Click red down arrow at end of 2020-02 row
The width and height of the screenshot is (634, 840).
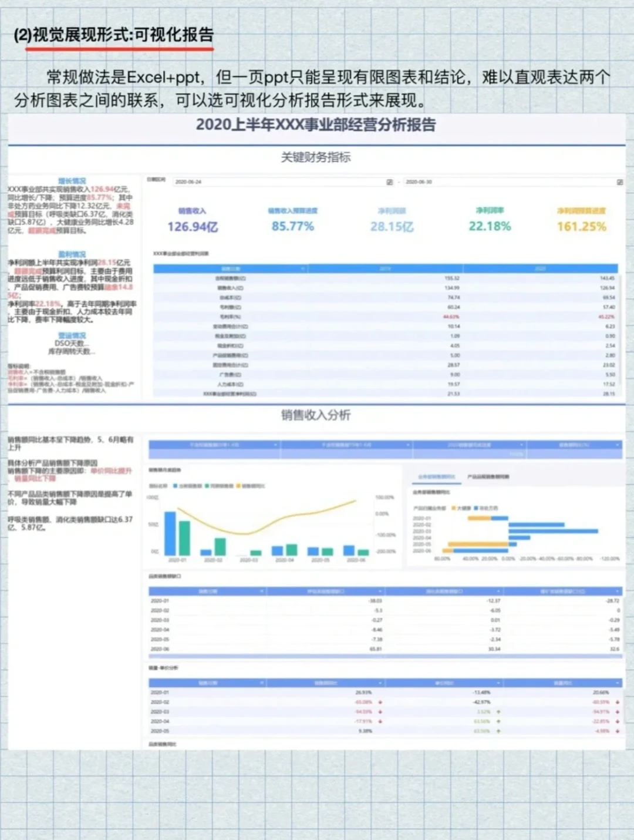pyautogui.click(x=618, y=702)
